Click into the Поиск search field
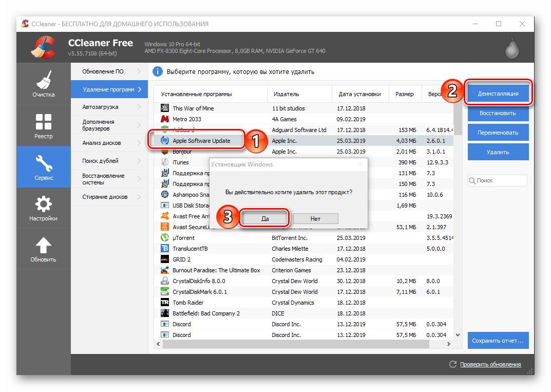This screenshot has width=551, height=392. click(x=501, y=180)
